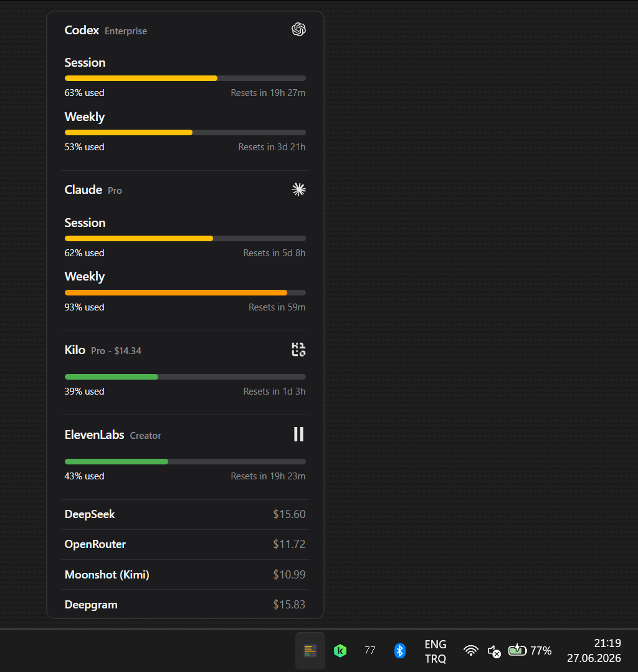Open the green Kilo hexagon tray icon
Image resolution: width=638 pixels, height=672 pixels.
click(x=340, y=651)
